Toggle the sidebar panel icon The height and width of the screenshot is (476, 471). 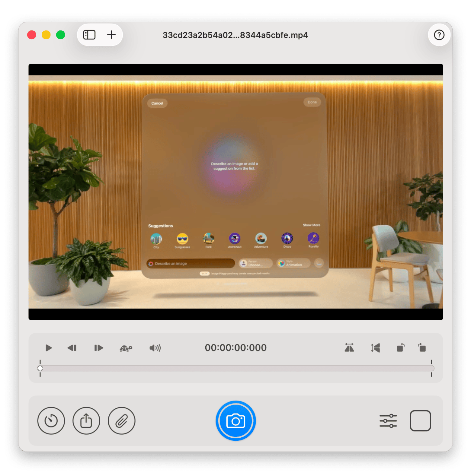tap(89, 35)
